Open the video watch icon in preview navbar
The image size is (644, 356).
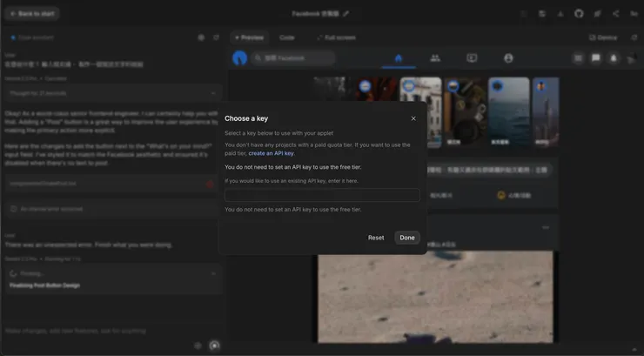pos(472,58)
